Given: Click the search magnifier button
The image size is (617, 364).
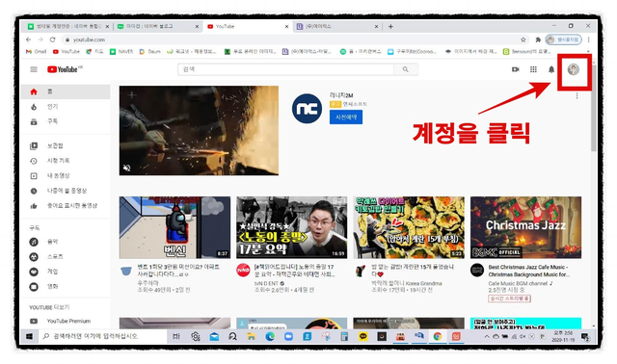Looking at the screenshot, I should [406, 69].
